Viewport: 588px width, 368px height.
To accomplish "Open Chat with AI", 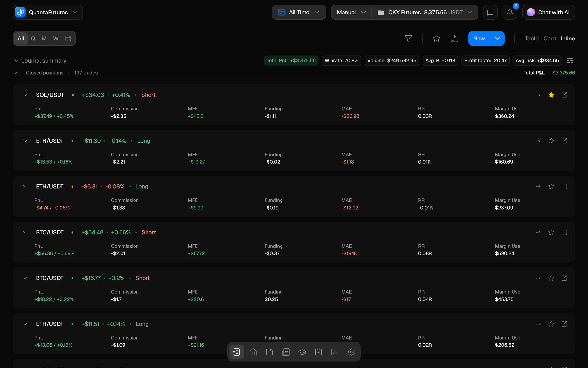I will 548,12.
